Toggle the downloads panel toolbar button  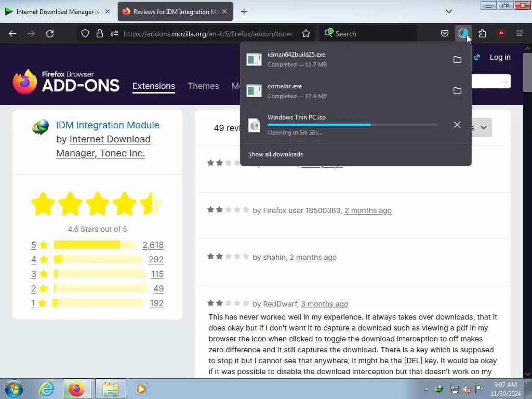tap(463, 33)
